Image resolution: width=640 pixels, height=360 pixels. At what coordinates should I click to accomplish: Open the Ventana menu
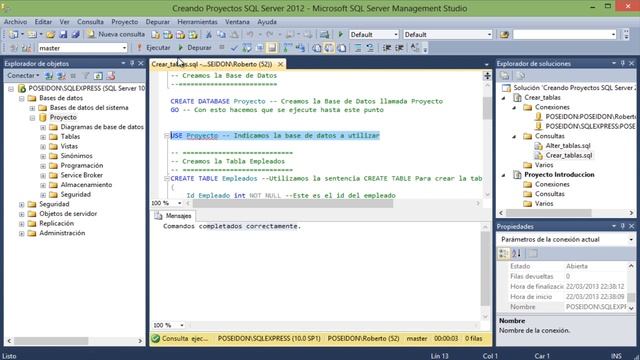coord(237,22)
